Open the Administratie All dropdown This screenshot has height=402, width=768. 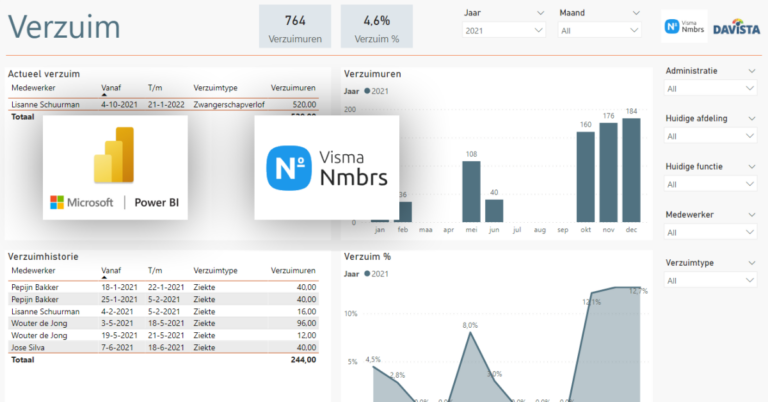[710, 88]
